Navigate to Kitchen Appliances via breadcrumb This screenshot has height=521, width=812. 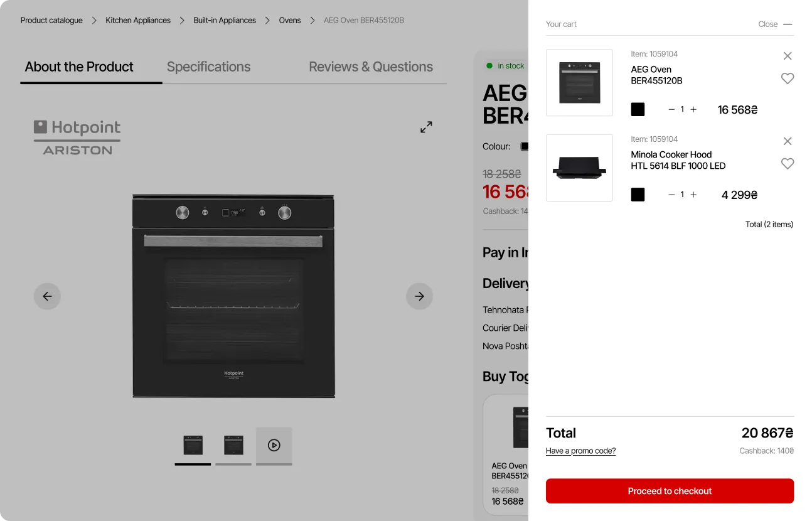[x=138, y=20]
